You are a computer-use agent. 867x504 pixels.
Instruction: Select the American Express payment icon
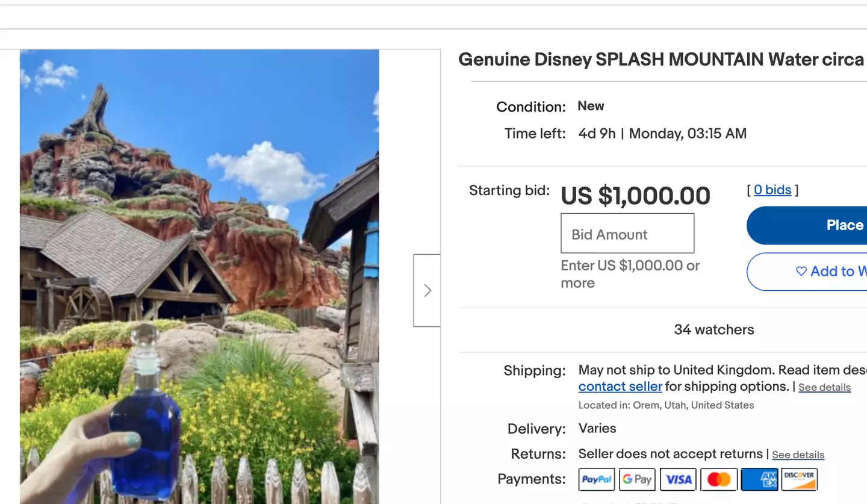pyautogui.click(x=759, y=479)
